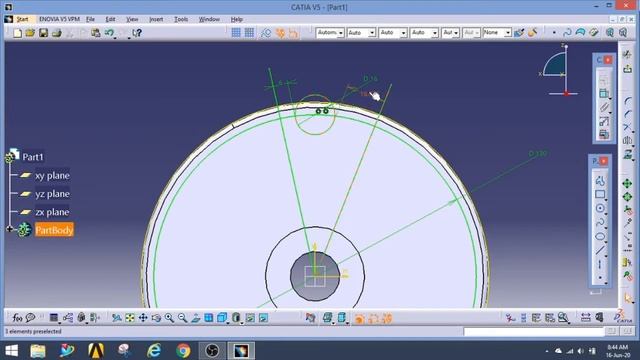The height and width of the screenshot is (360, 640).
Task: Click the Swap Visible Space icon
Action: [x=263, y=318]
